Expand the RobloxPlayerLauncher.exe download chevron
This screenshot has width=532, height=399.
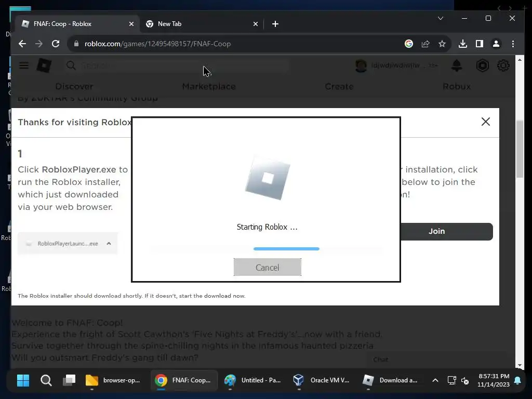tap(109, 243)
